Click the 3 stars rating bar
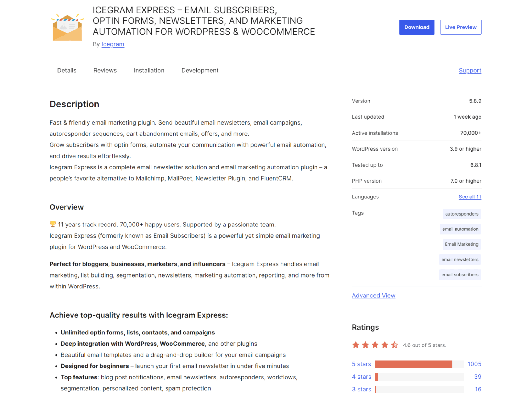532x397 pixels. click(419, 390)
